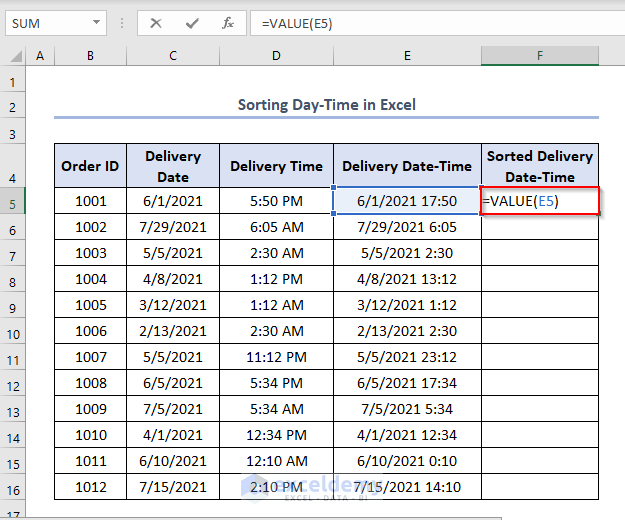
Task: Expand the Name Box dropdown arrow
Action: point(96,22)
